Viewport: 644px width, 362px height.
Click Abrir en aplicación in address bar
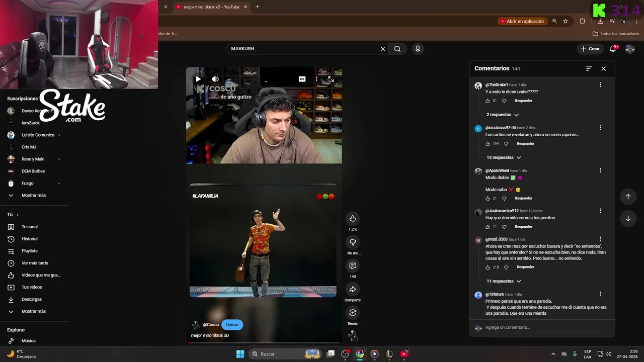[522, 21]
